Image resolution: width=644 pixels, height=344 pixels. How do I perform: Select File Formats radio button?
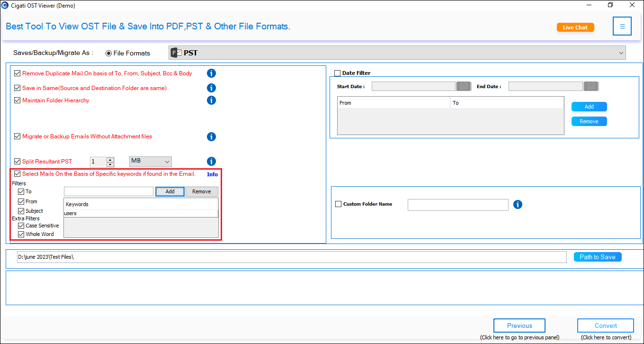click(x=108, y=54)
